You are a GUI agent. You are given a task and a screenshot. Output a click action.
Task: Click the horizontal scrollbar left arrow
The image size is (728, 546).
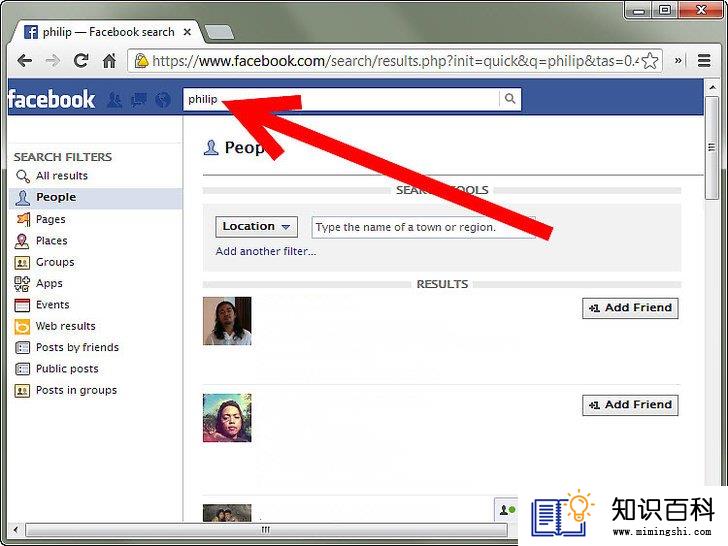(x=16, y=530)
